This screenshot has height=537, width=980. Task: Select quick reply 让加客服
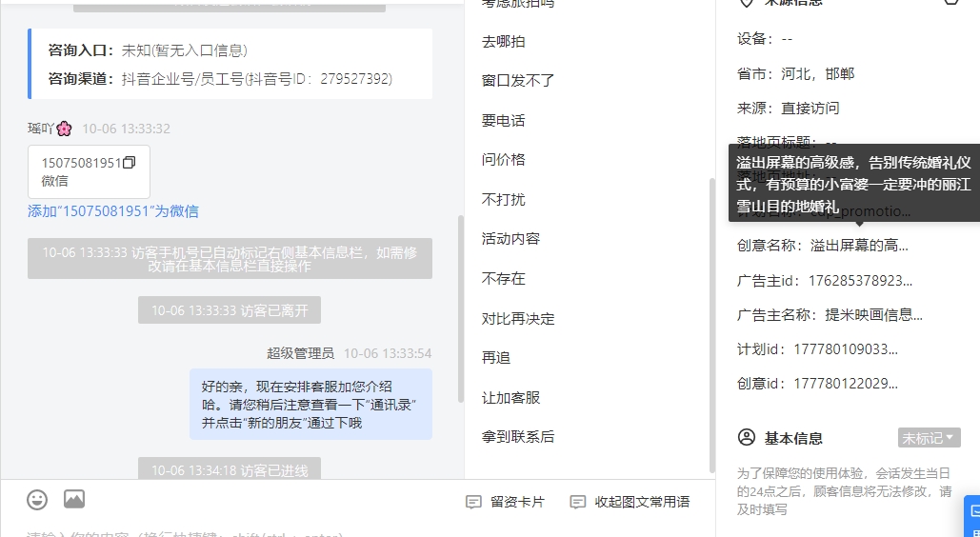(x=510, y=398)
